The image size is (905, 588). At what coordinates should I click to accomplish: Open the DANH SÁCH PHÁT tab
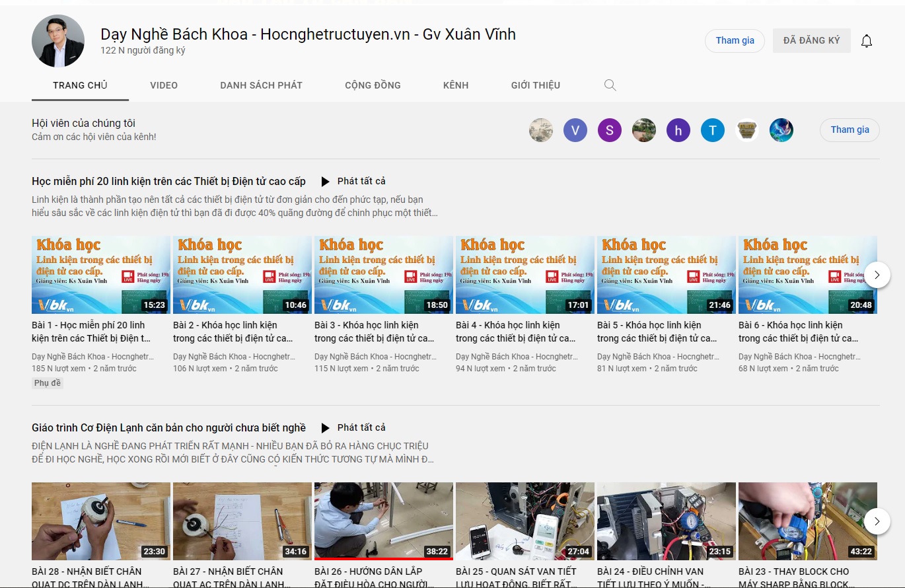coord(261,85)
